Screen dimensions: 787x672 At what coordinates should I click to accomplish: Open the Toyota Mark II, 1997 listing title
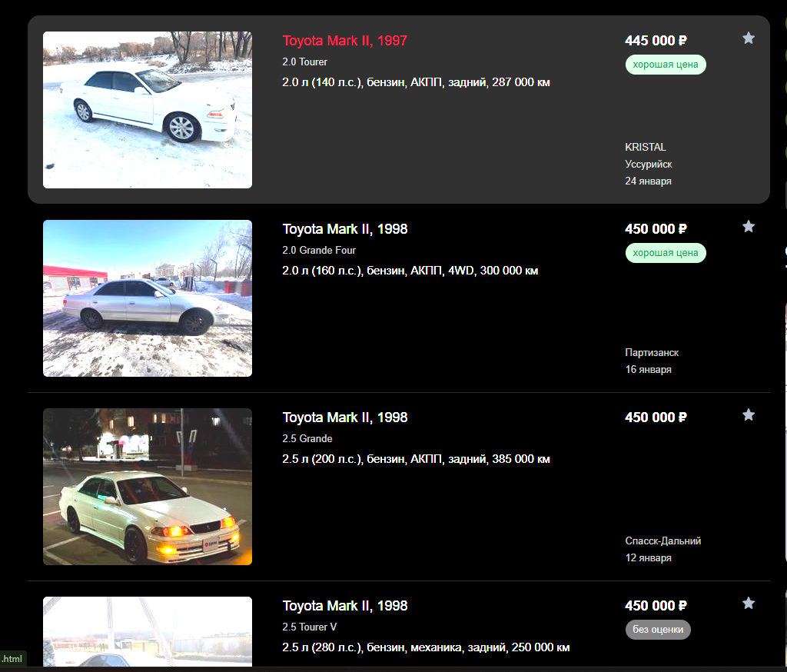pos(345,41)
